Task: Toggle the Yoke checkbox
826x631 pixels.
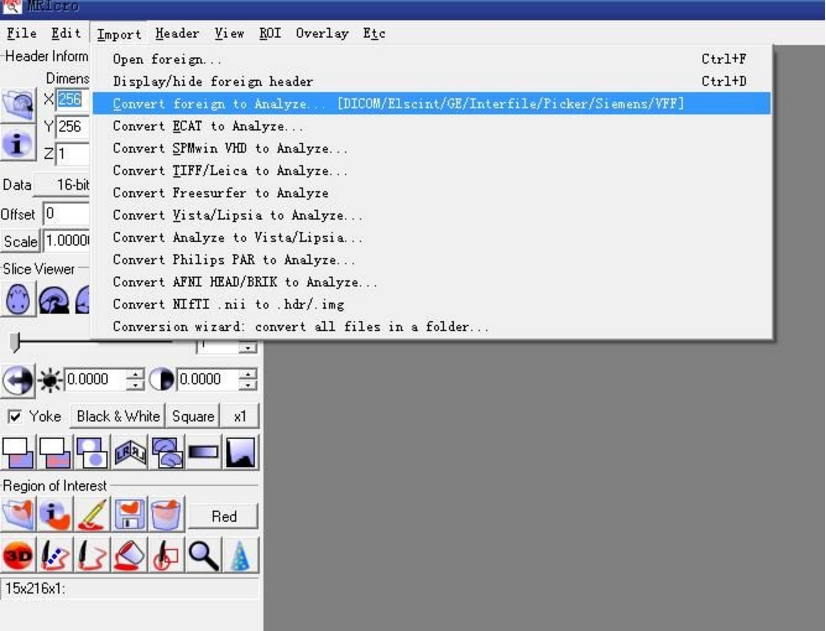Action: (15, 417)
